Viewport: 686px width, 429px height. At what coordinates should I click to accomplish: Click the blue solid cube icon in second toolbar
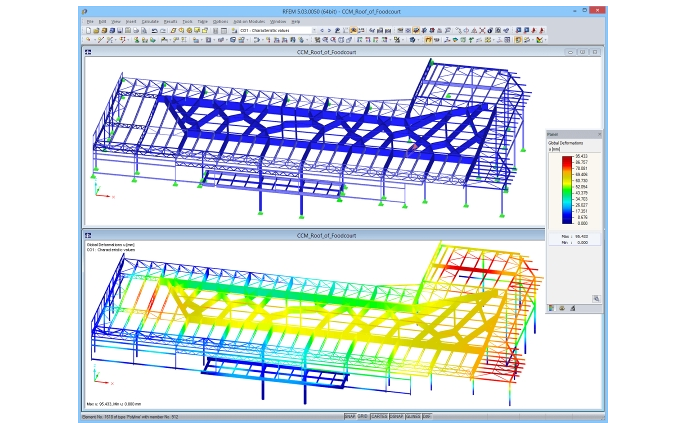click(413, 40)
